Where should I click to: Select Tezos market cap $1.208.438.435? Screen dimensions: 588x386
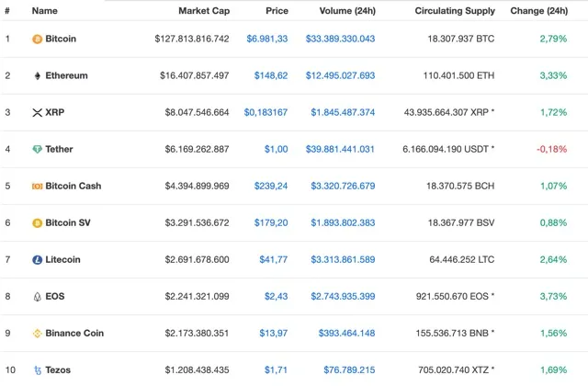click(198, 369)
